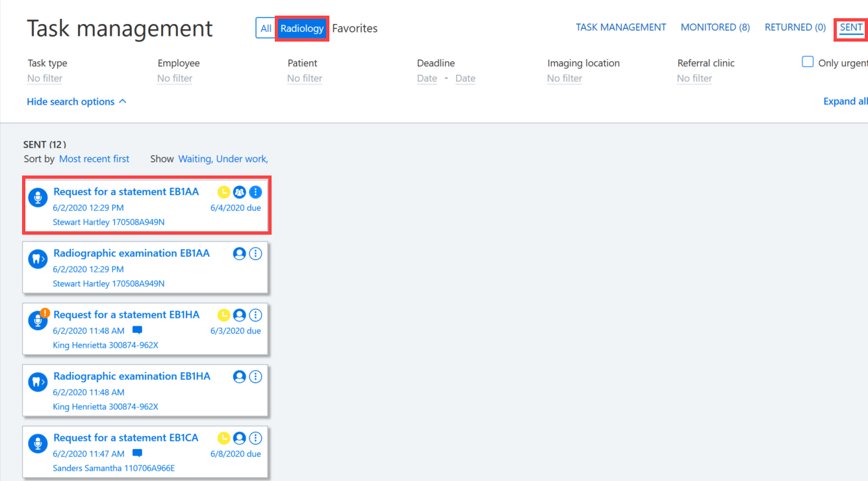
Task: Go to the RETURNED (0) tab
Action: (795, 27)
